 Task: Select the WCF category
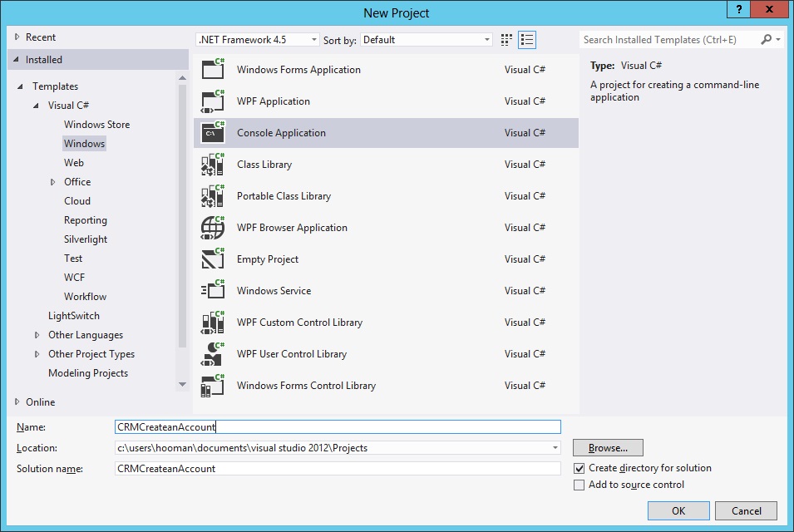pos(75,278)
